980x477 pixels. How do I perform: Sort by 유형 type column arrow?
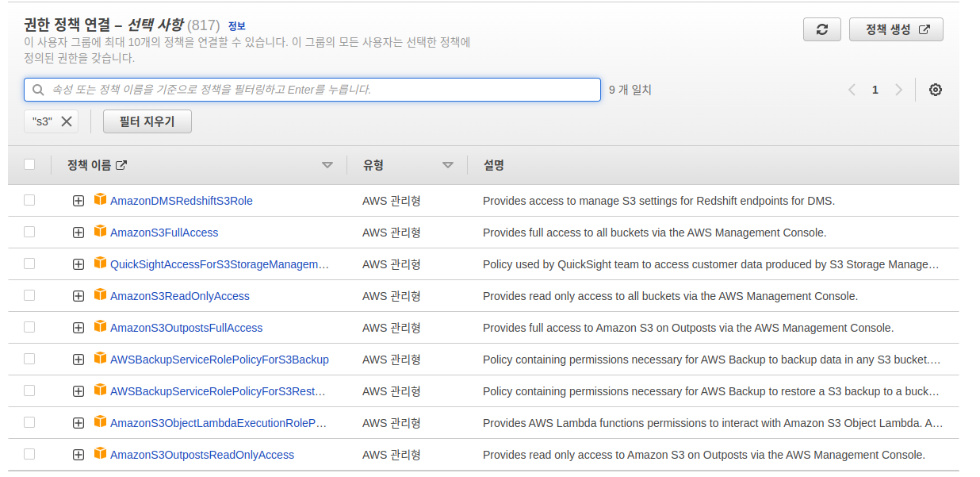448,165
